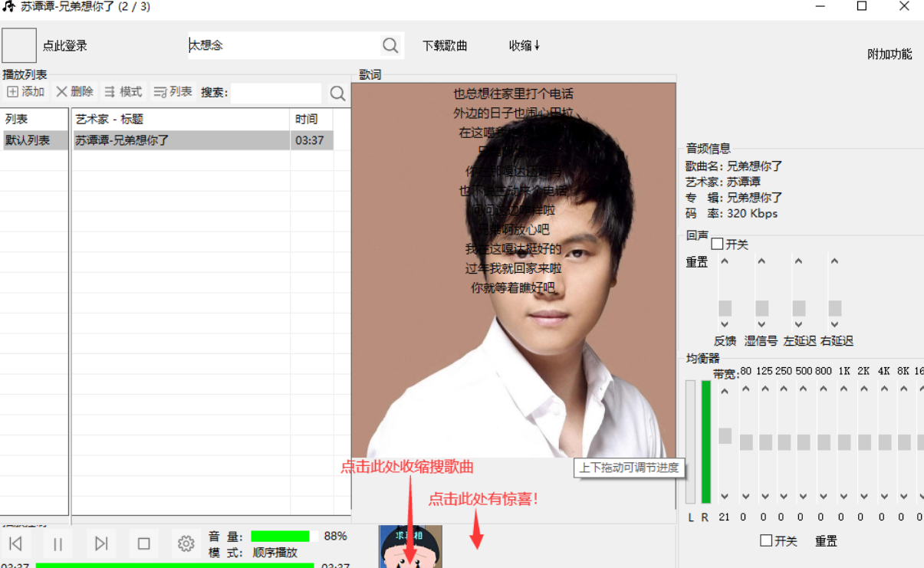
Task: Click 添加 to add songs to playlist
Action: [x=26, y=92]
